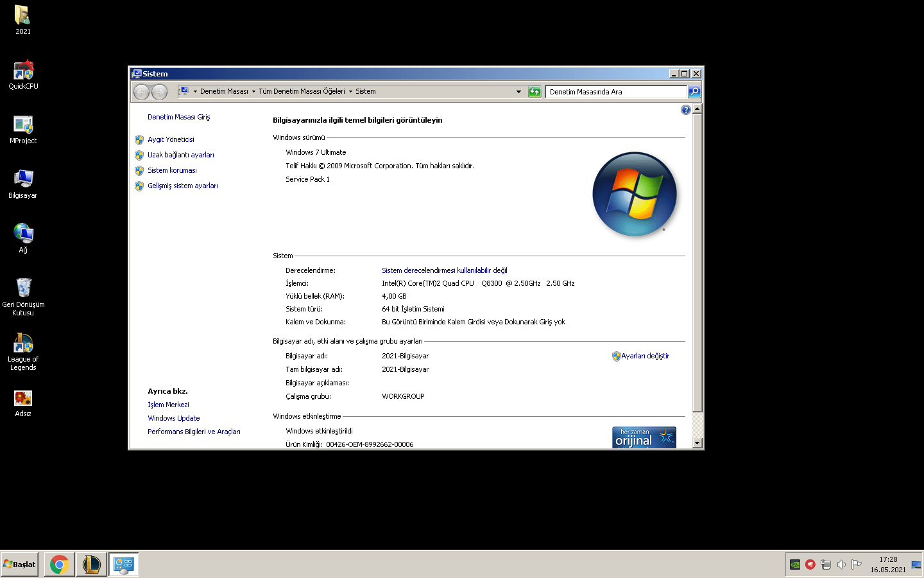Screen dimensions: 924x578
Task: Open Denetim Masası Giriş link
Action: coord(179,117)
